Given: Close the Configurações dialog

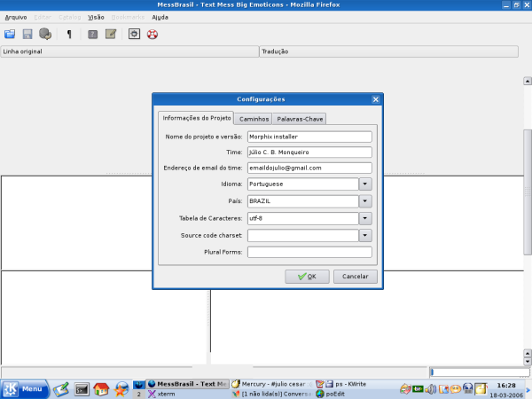Looking at the screenshot, I should click(375, 99).
